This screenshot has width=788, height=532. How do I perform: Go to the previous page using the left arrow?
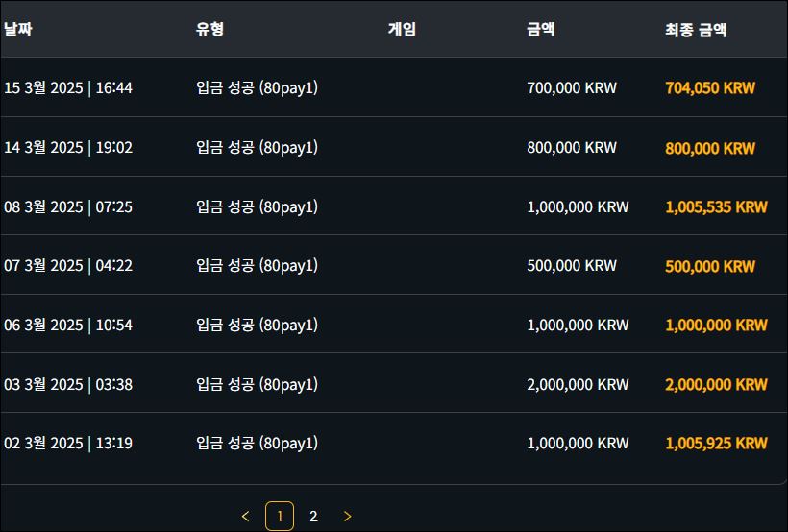pos(245,516)
